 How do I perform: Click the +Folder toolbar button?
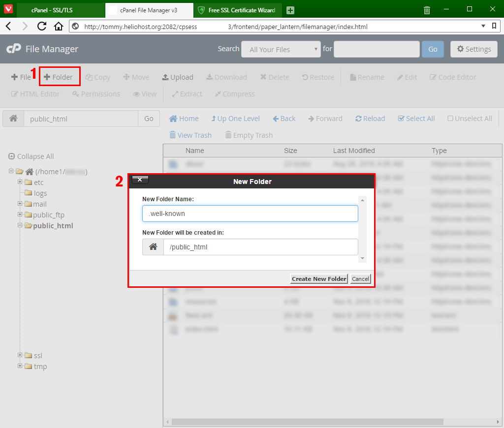pyautogui.click(x=58, y=77)
